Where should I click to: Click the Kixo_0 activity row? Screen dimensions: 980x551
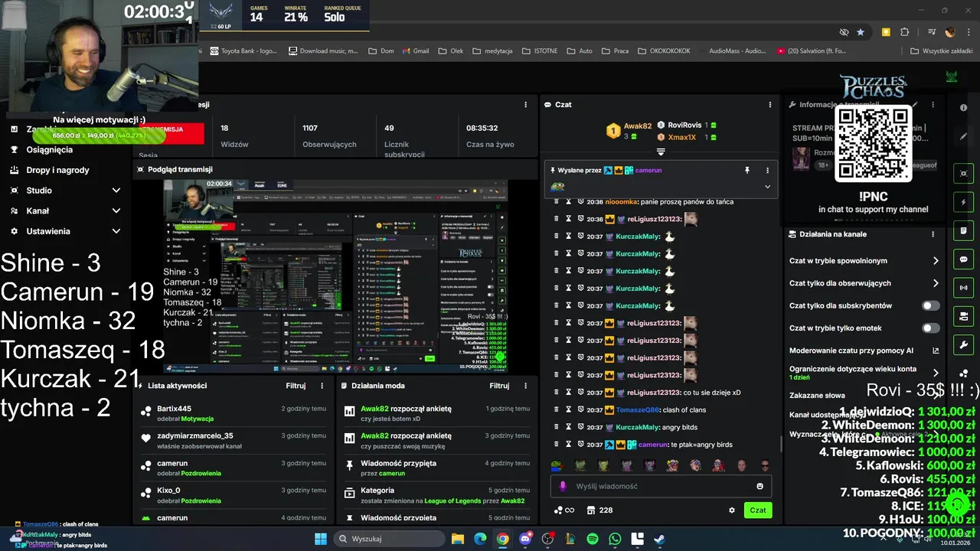[234, 495]
